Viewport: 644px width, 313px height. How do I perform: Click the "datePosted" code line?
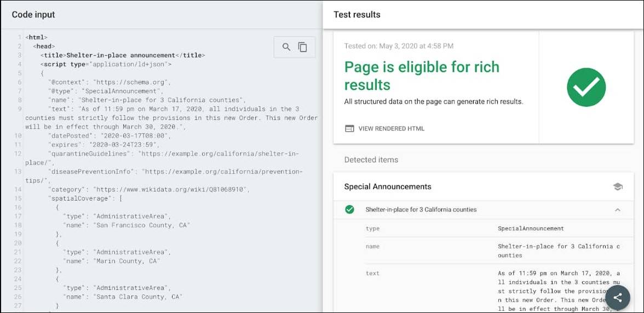[x=110, y=136]
